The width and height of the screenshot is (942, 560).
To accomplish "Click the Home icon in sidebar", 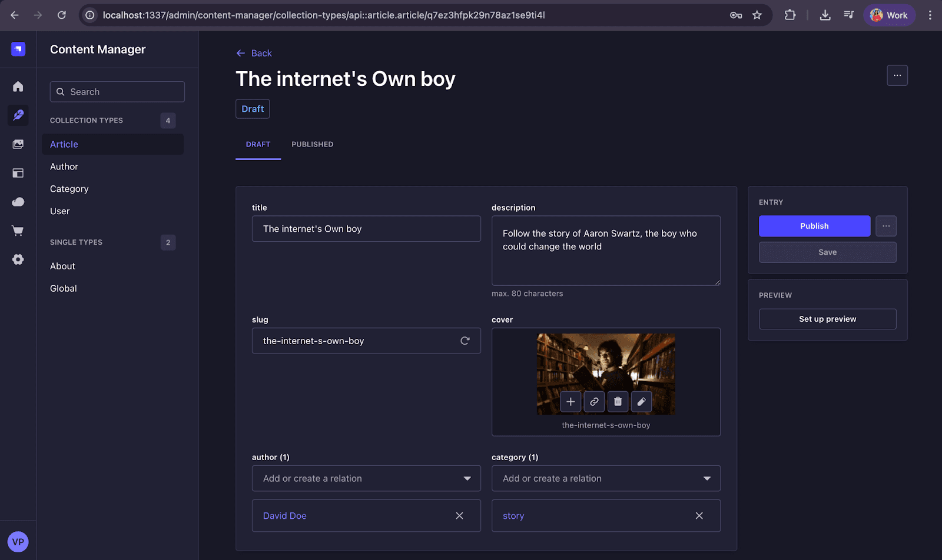I will point(18,86).
